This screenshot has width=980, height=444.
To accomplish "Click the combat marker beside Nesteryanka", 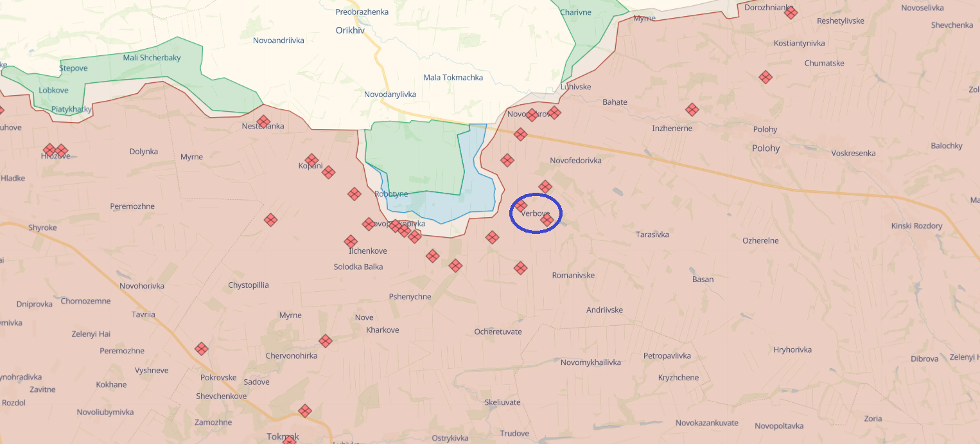I will 263,121.
